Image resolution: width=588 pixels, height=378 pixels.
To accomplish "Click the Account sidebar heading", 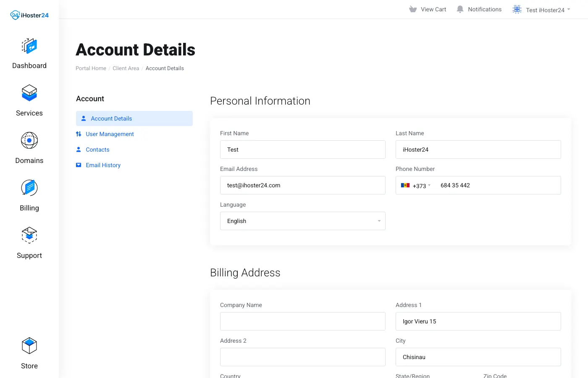I will point(90,99).
